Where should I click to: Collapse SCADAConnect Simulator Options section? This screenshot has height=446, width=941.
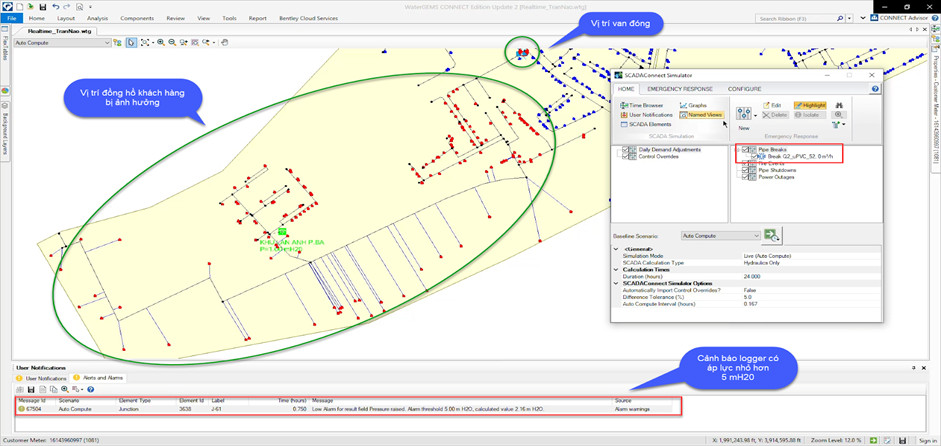(616, 283)
